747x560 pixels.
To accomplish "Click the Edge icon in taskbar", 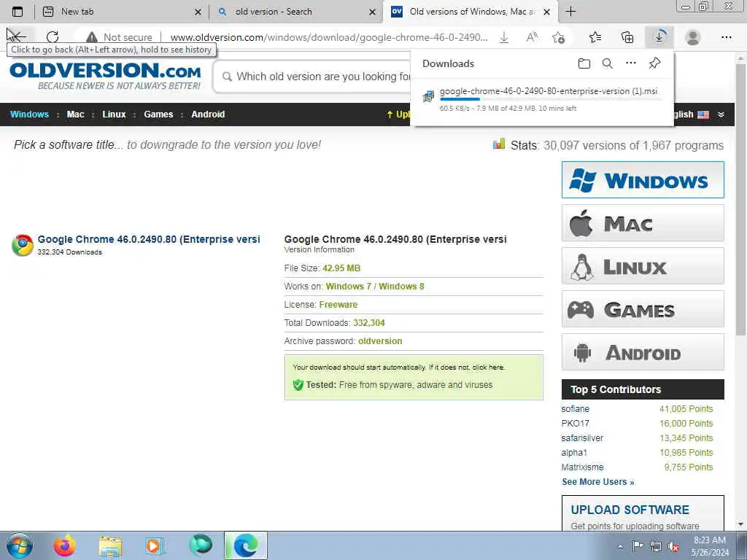I will pyautogui.click(x=246, y=545).
